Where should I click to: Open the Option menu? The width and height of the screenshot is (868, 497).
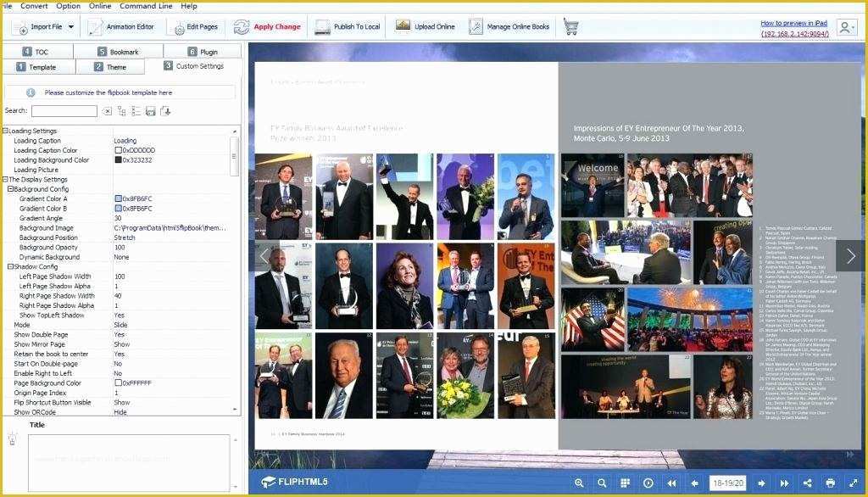pyautogui.click(x=68, y=6)
